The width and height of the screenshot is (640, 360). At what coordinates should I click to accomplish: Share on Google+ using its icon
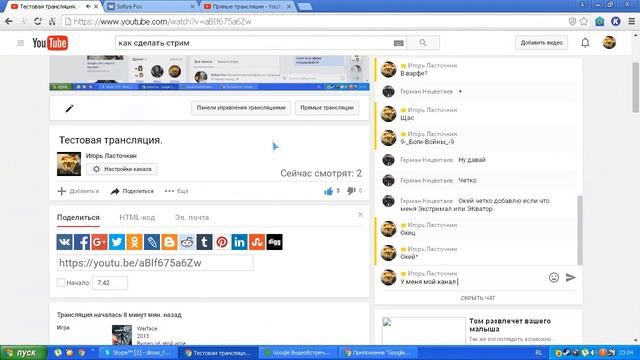pos(99,242)
